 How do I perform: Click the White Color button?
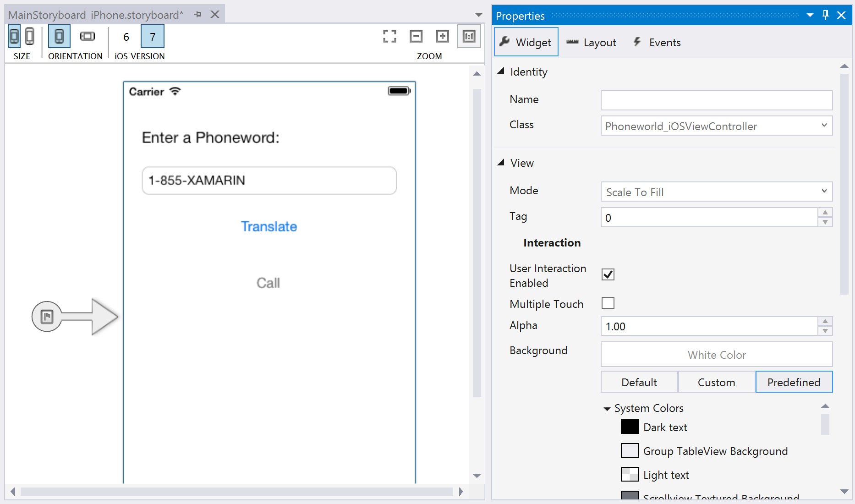(x=716, y=354)
